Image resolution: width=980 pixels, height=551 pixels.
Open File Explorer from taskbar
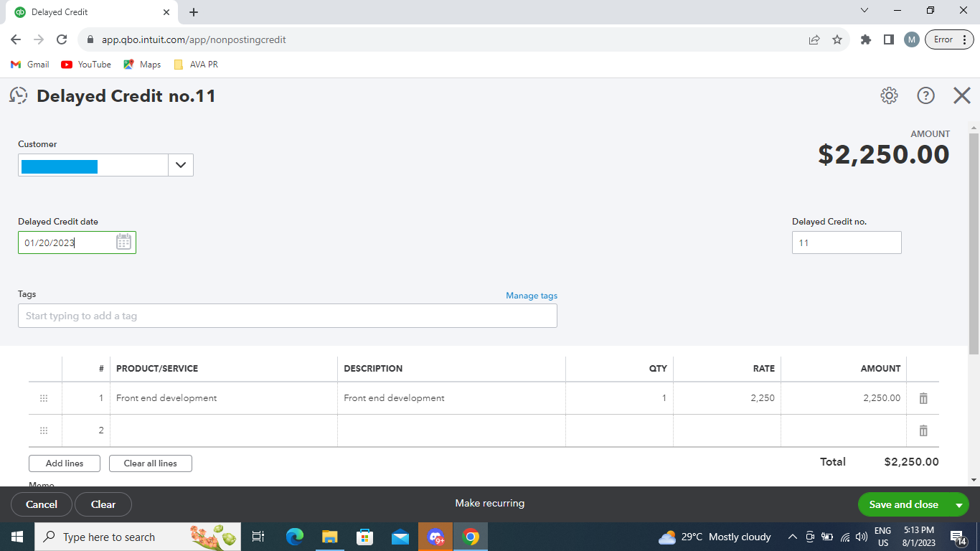(330, 537)
